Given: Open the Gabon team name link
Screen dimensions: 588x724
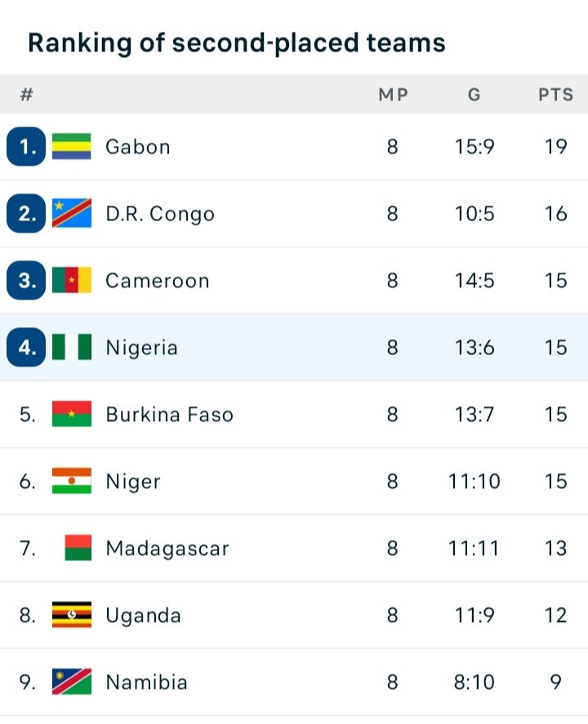Looking at the screenshot, I should point(138,147).
